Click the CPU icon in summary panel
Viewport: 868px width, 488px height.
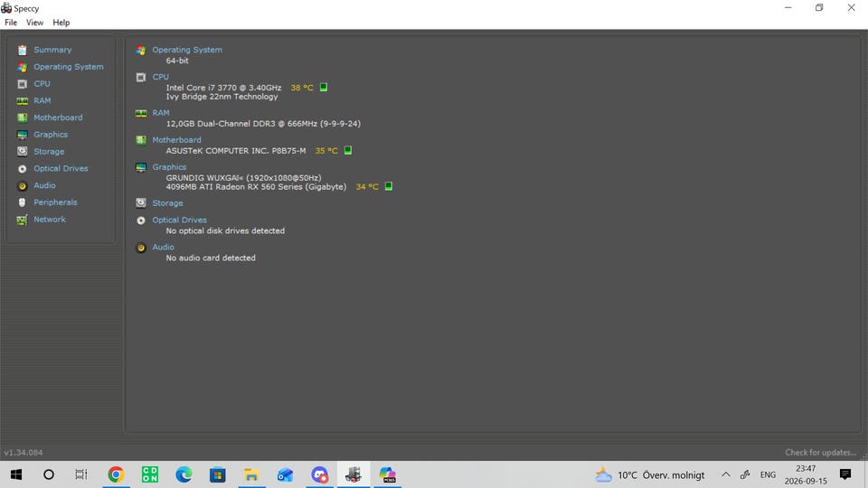pyautogui.click(x=141, y=78)
